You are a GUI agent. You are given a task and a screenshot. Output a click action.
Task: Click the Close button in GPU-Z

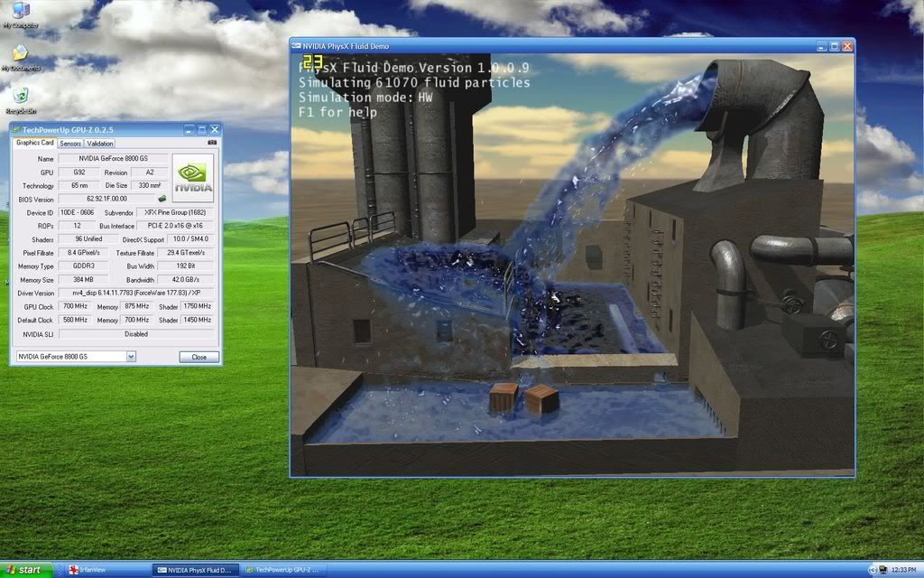199,357
